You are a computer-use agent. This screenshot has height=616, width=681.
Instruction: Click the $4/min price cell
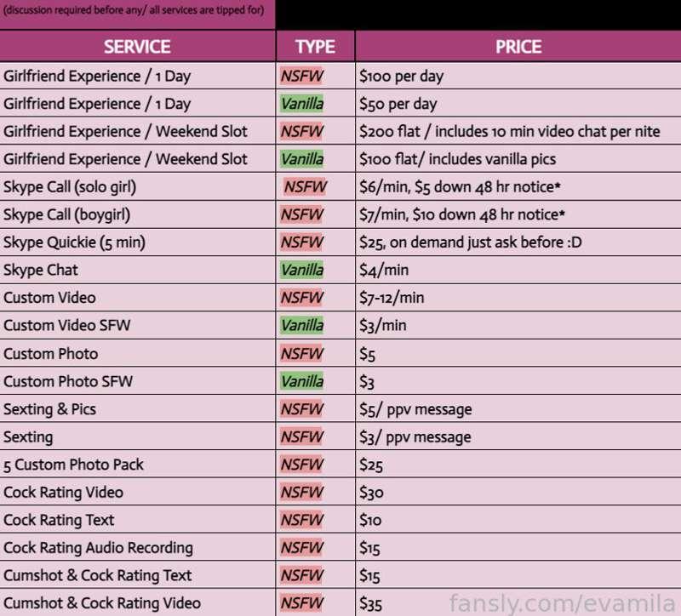click(518, 270)
